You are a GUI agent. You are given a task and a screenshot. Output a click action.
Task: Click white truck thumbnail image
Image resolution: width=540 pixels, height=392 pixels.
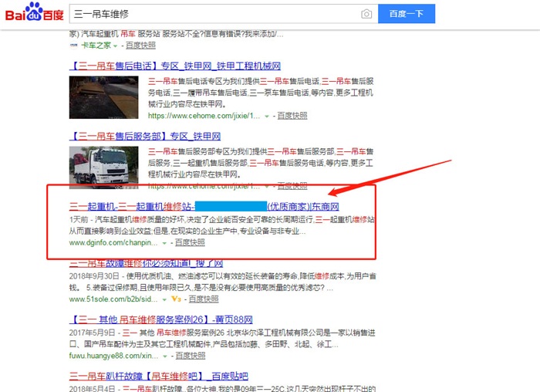(x=103, y=167)
